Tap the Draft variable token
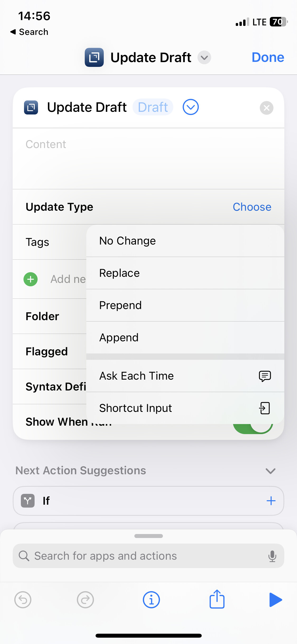 [x=153, y=107]
